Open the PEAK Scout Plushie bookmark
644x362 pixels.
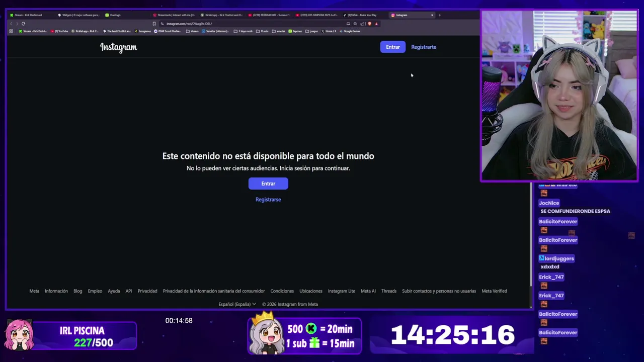point(168,31)
